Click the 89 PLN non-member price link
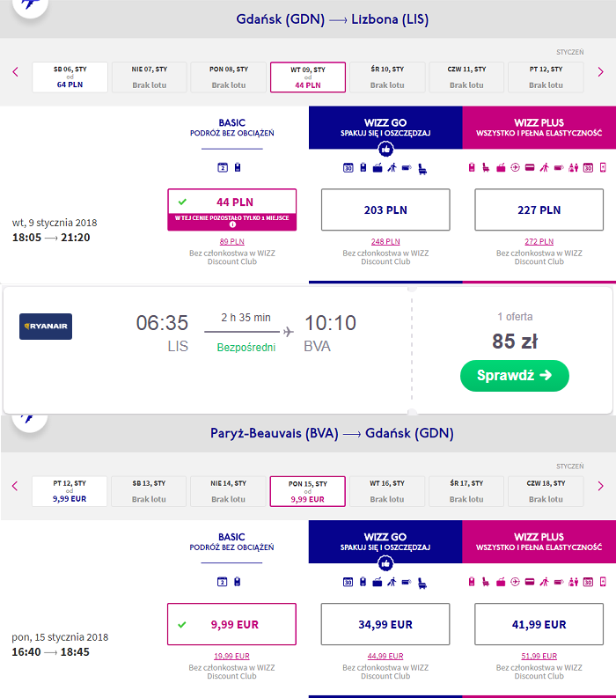This screenshot has height=698, width=616. [232, 242]
